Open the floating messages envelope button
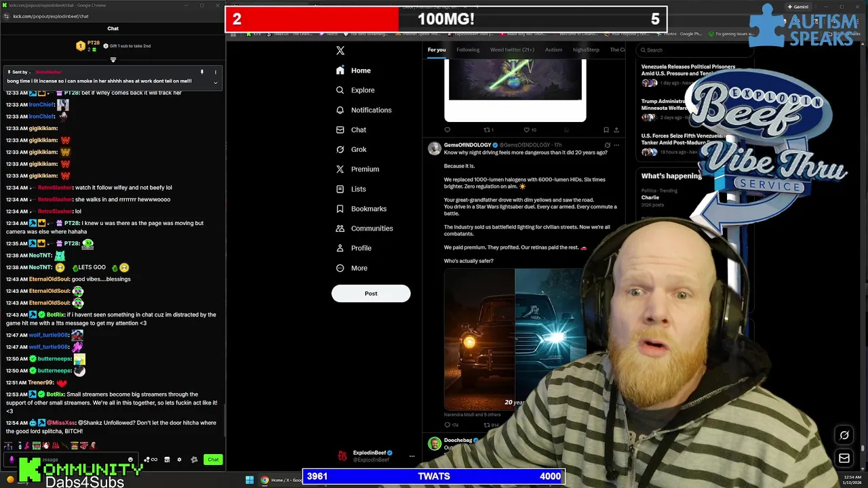 (844, 458)
